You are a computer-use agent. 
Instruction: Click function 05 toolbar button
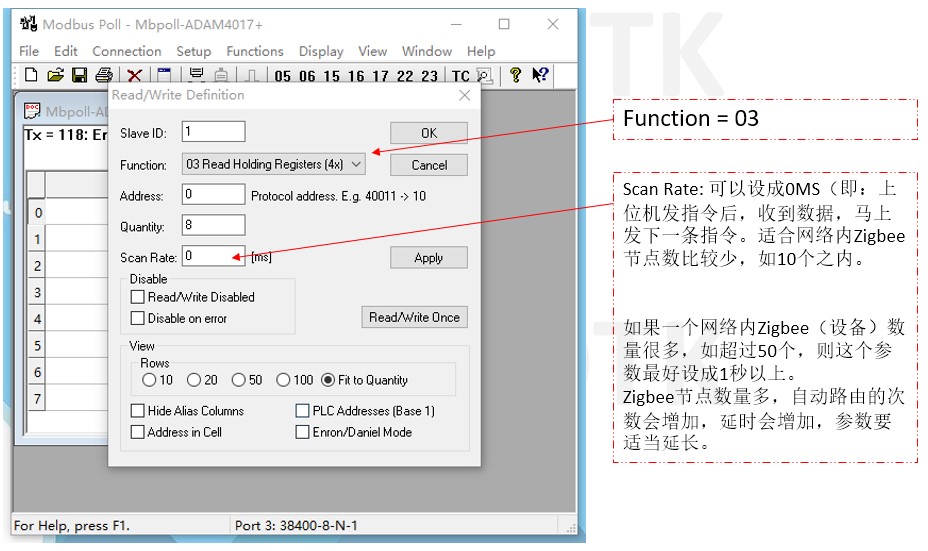[282, 76]
